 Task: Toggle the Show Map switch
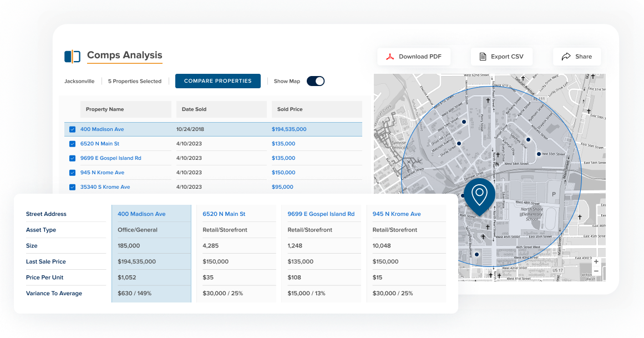pyautogui.click(x=316, y=81)
